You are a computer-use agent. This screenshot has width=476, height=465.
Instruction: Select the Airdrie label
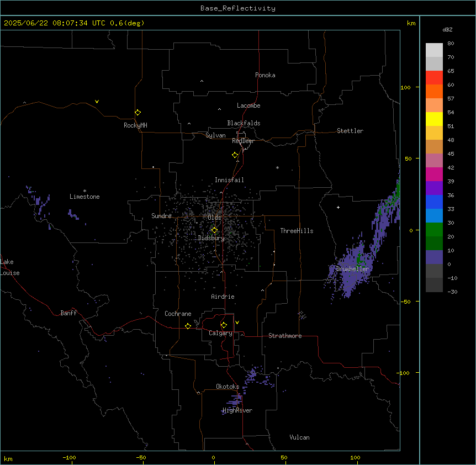[x=223, y=297]
